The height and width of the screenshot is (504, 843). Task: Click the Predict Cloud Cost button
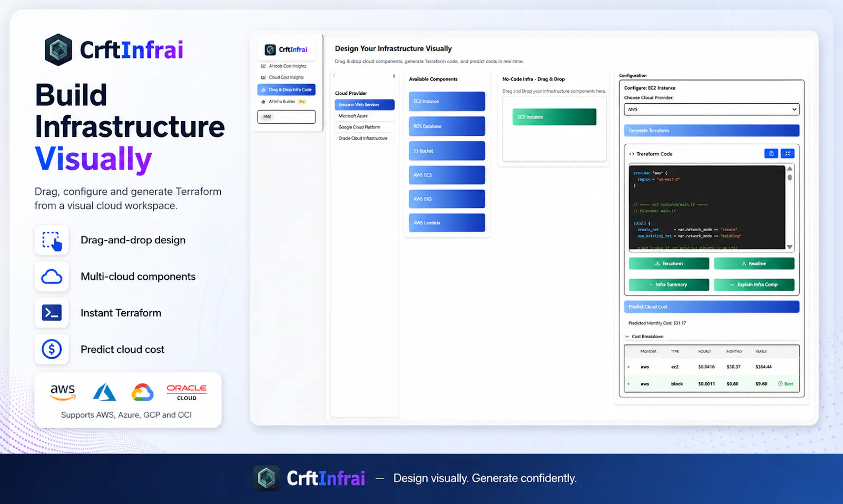(711, 307)
